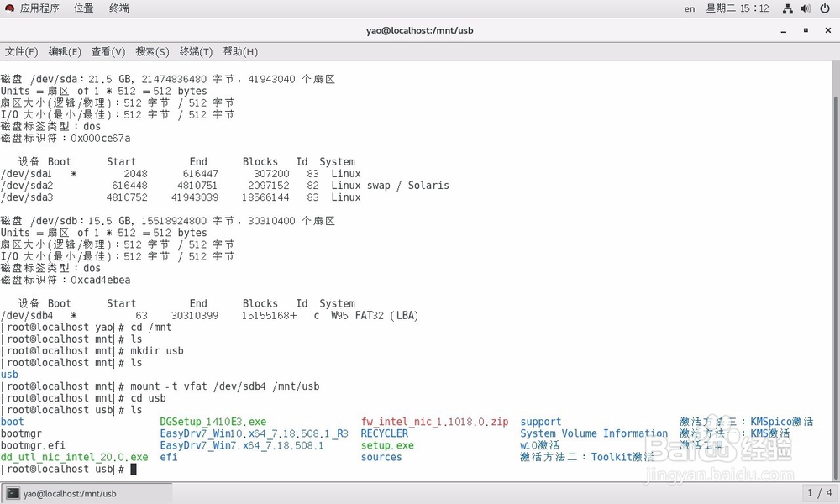This screenshot has width=840, height=504.
Task: Click the text /dev/sda3 in partition table
Action: point(27,197)
